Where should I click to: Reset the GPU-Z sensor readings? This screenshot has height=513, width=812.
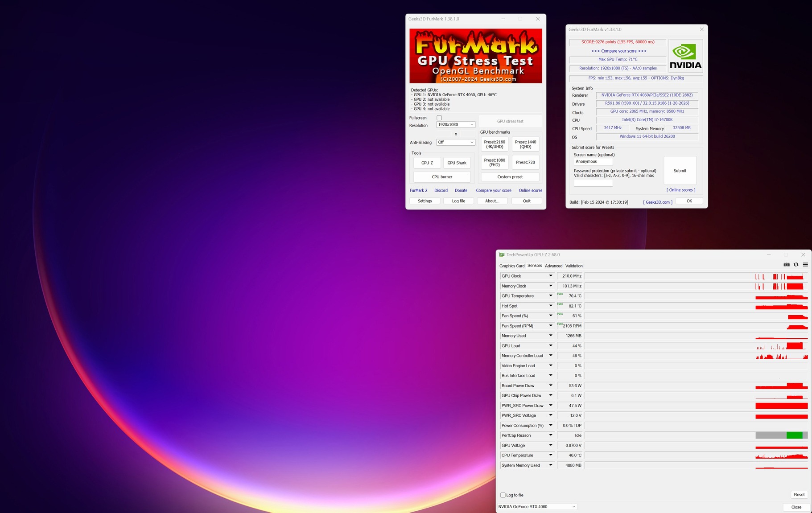pos(799,495)
